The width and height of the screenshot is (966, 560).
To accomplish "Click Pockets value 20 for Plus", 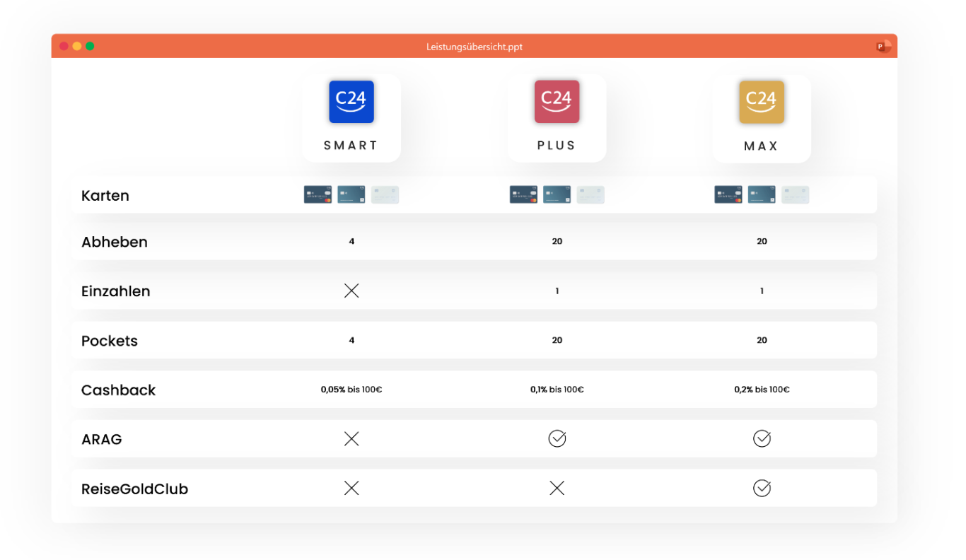I will point(557,340).
